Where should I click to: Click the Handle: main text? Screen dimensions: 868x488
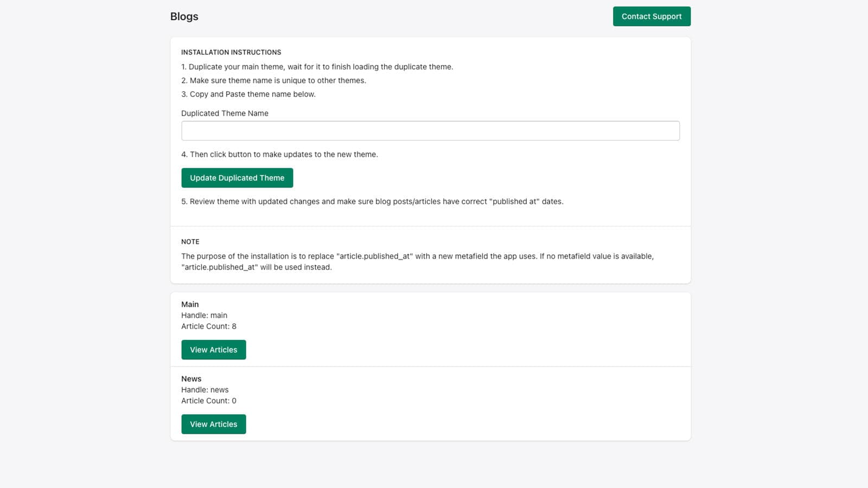pos(204,315)
